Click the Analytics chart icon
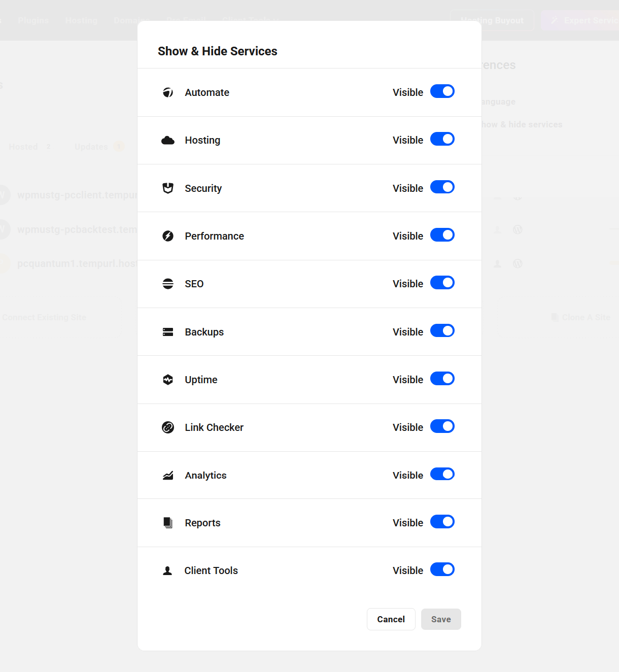 click(168, 476)
